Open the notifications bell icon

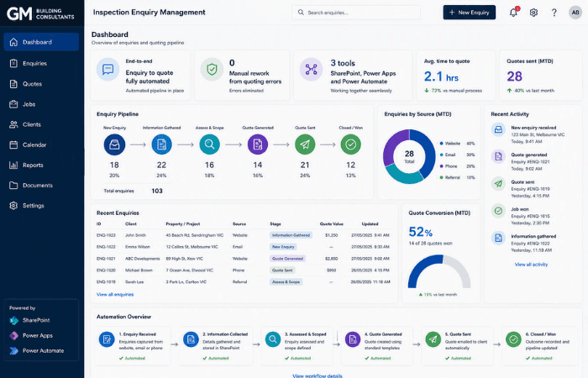pyautogui.click(x=513, y=13)
